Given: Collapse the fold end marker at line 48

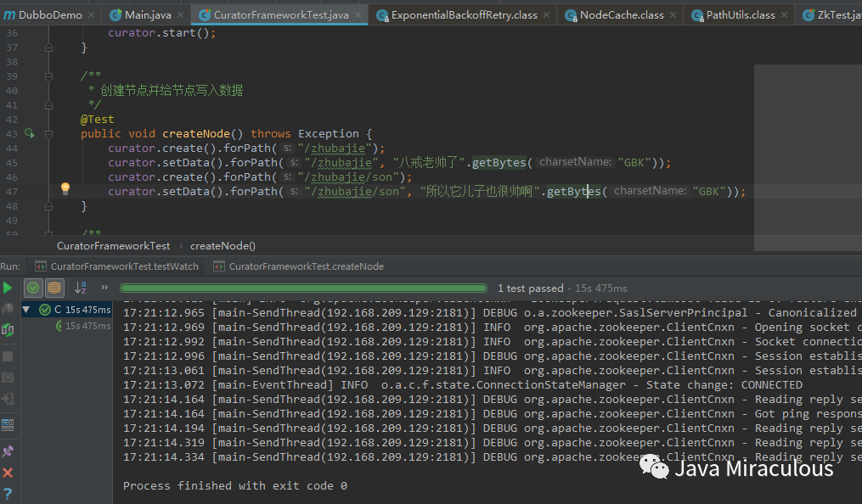Looking at the screenshot, I should pos(48,206).
